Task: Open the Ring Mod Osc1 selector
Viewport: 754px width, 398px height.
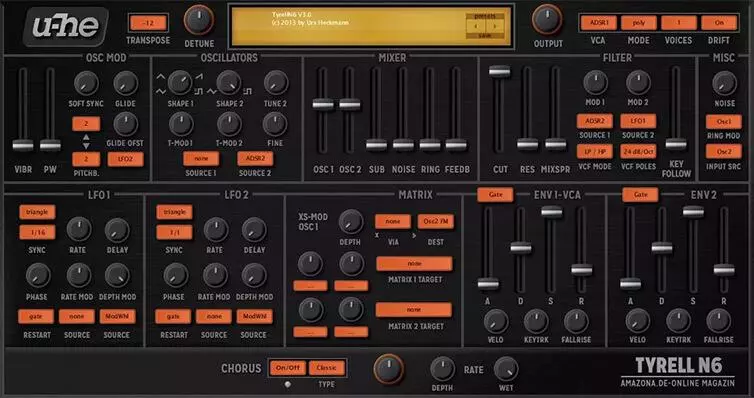Action: coord(724,122)
